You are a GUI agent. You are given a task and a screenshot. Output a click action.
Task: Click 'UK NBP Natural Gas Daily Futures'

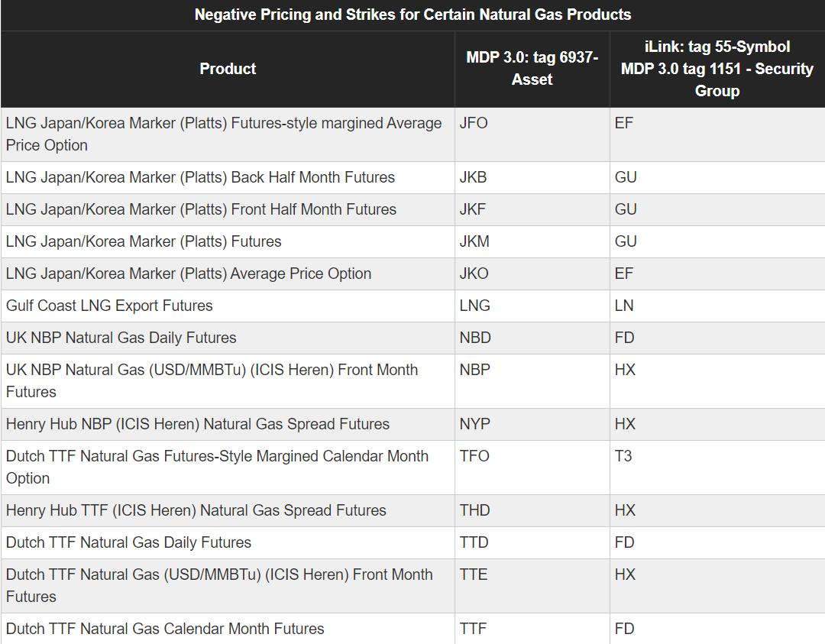pos(121,338)
